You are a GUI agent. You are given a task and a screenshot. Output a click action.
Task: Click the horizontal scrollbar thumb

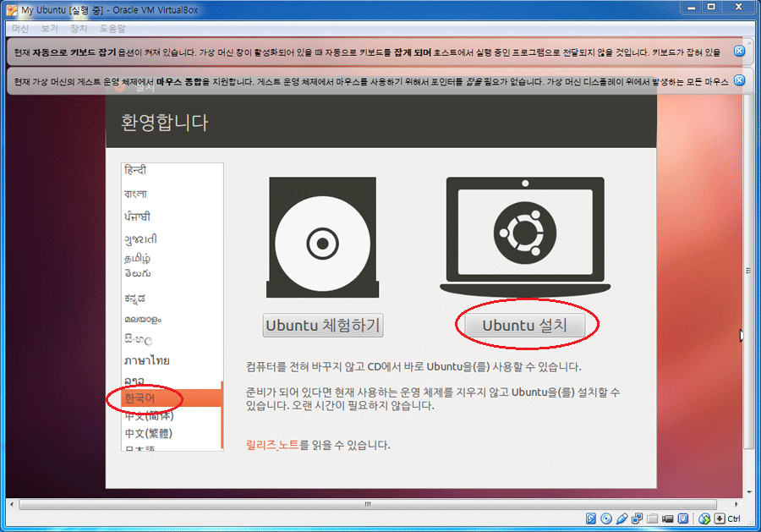pyautogui.click(x=368, y=504)
